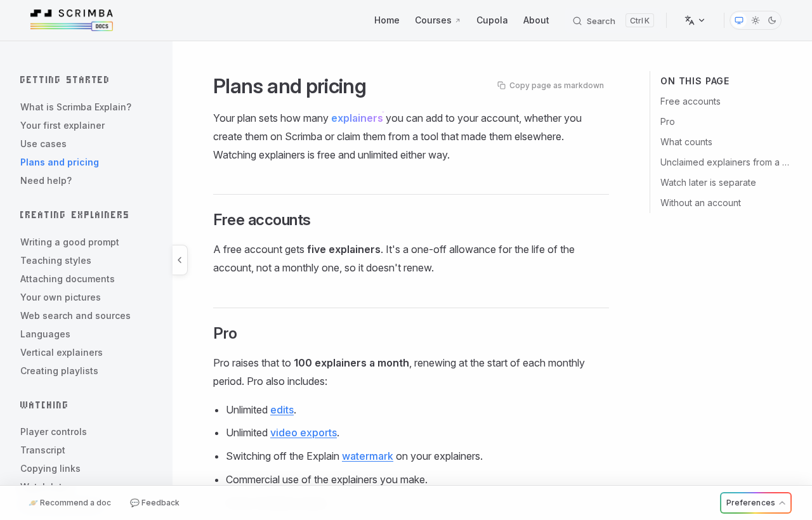Click Recommend a doc button

pyautogui.click(x=70, y=503)
